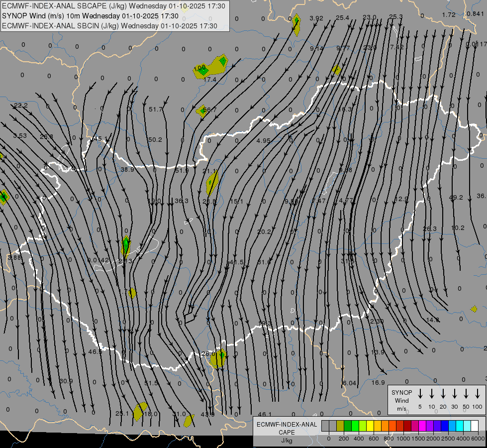This screenshot has height=448, width=487.
Task: Click the 100 m/s wind arrow symbol
Action: click(478, 394)
